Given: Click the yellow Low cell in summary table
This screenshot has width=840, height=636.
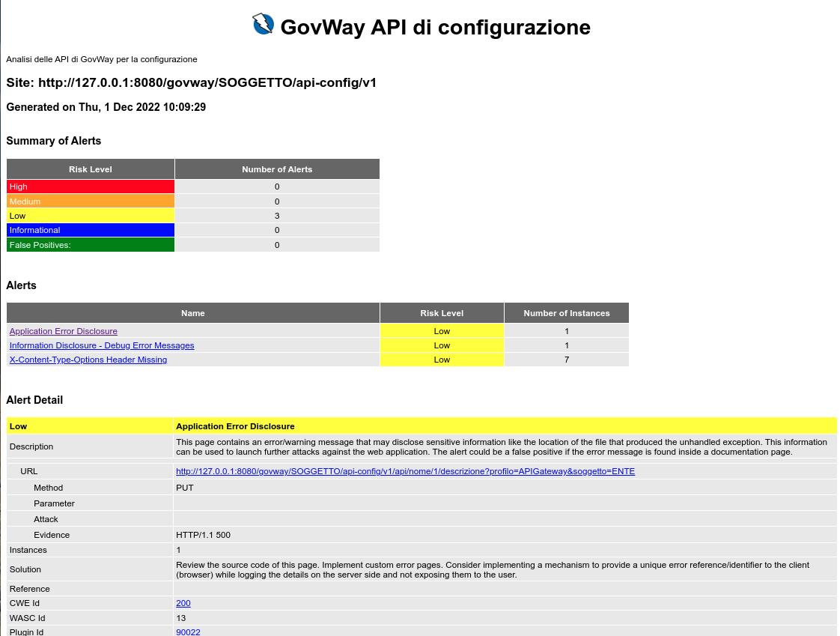Looking at the screenshot, I should (91, 216).
